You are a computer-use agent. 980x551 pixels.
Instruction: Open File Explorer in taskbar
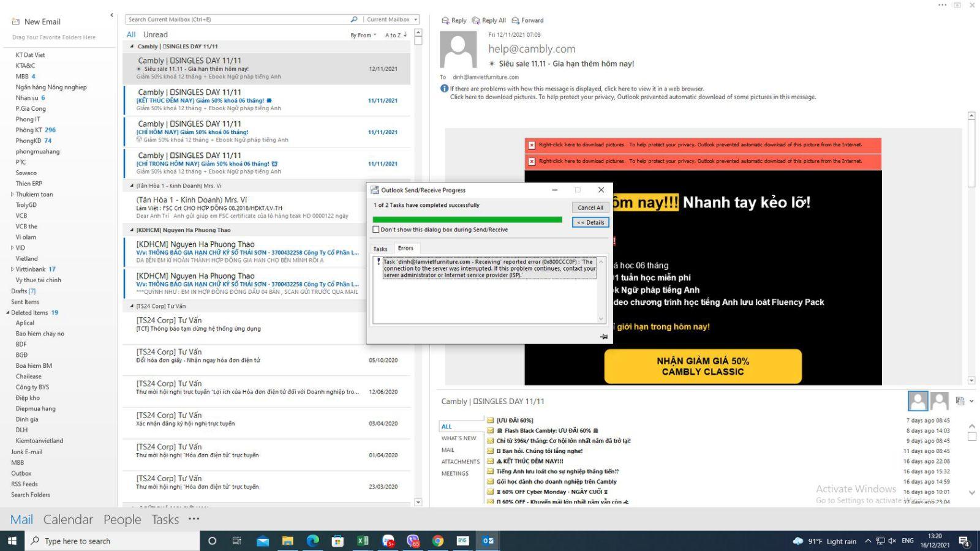click(x=288, y=541)
